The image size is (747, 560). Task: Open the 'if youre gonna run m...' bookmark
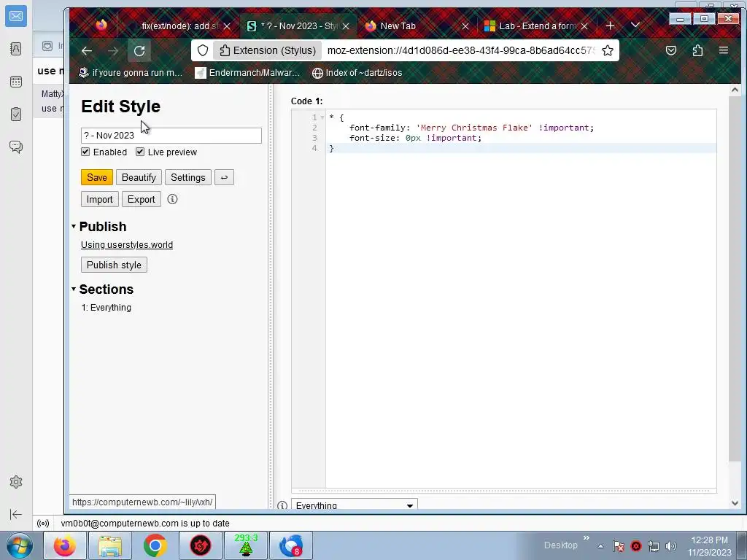click(x=131, y=73)
